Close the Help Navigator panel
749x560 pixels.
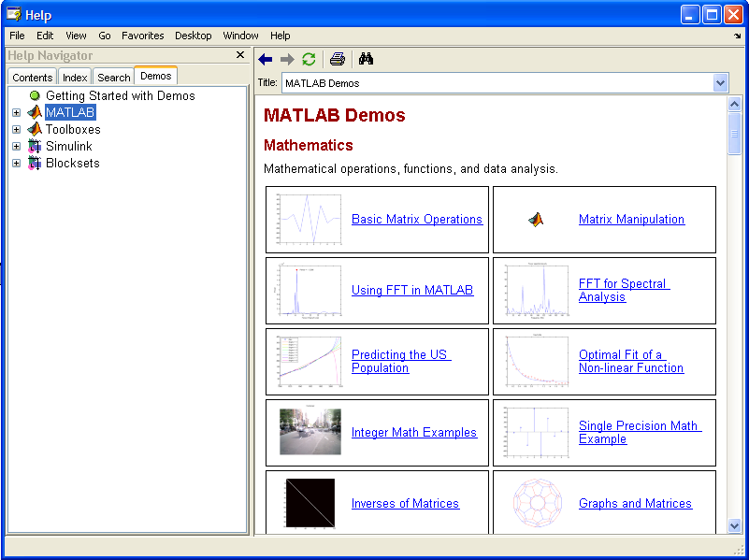click(240, 55)
